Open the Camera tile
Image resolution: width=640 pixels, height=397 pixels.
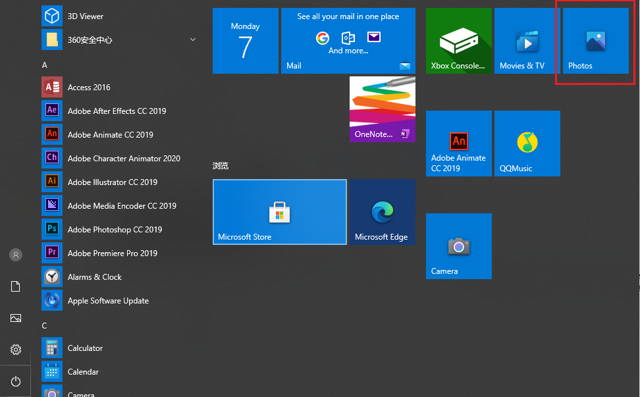(x=459, y=246)
